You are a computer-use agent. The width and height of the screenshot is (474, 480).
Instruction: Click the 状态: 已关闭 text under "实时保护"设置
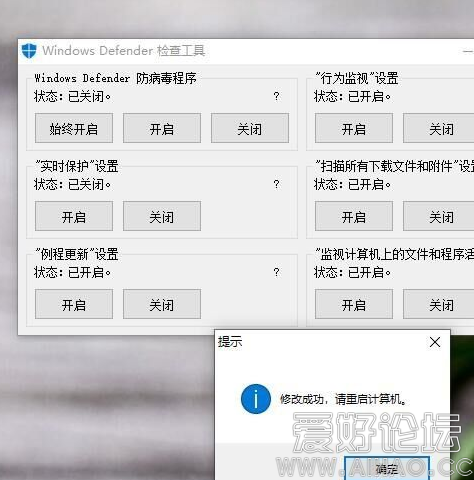click(x=72, y=184)
